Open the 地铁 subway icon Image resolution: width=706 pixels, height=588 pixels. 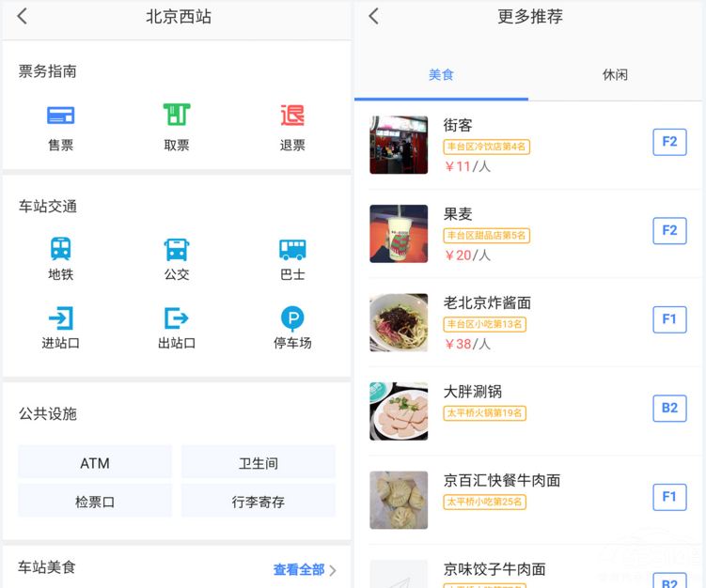point(61,249)
